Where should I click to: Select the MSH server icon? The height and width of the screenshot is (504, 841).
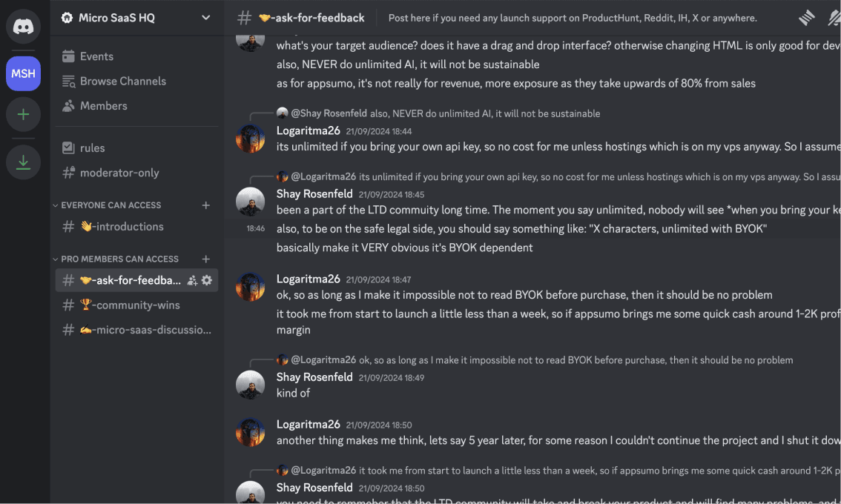pyautogui.click(x=23, y=73)
